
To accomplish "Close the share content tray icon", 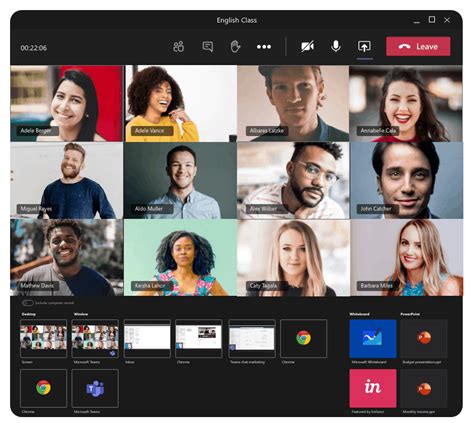I will [364, 47].
